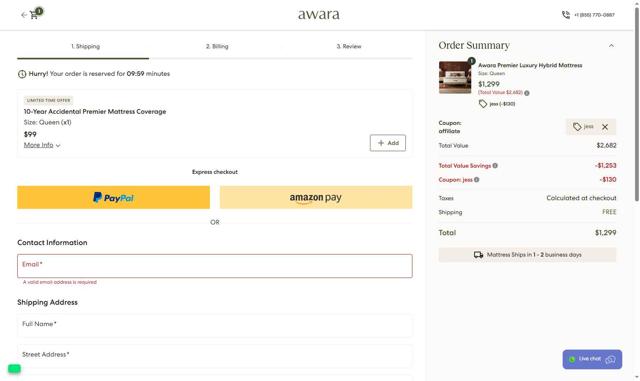Click the page vertical scrollbar
This screenshot has height=381, width=640.
(637, 104)
